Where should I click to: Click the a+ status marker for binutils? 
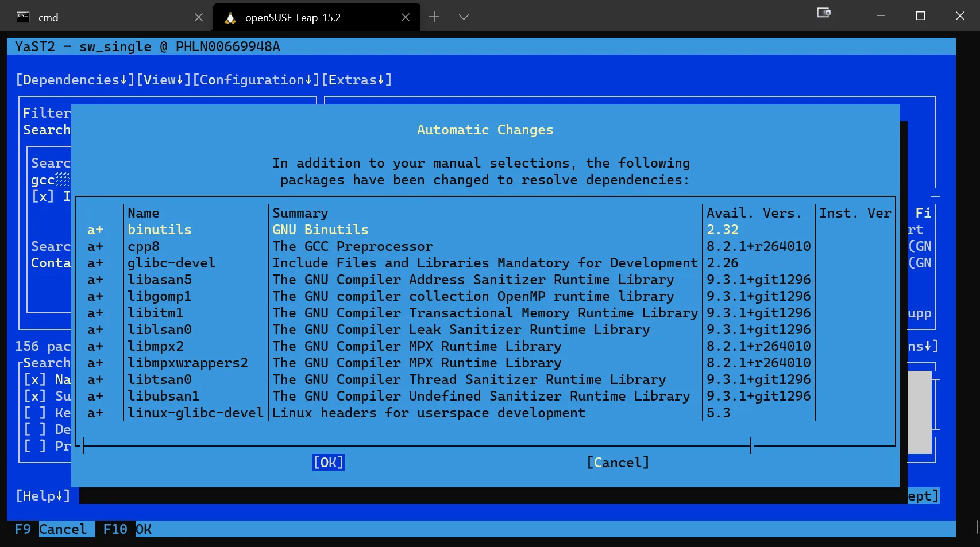95,230
